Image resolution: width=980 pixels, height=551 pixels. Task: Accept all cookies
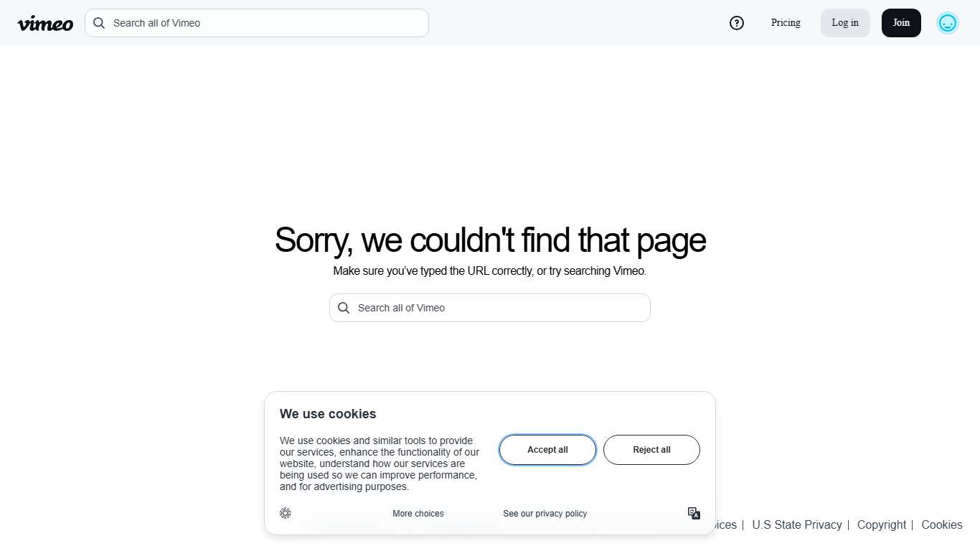tap(547, 450)
